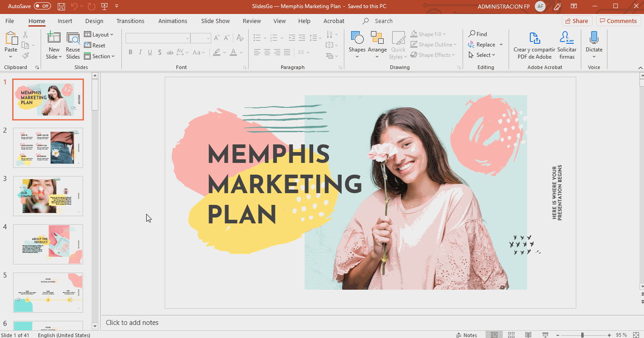The image size is (644, 338).
Task: Open the Design ribbon tab
Action: click(x=94, y=21)
